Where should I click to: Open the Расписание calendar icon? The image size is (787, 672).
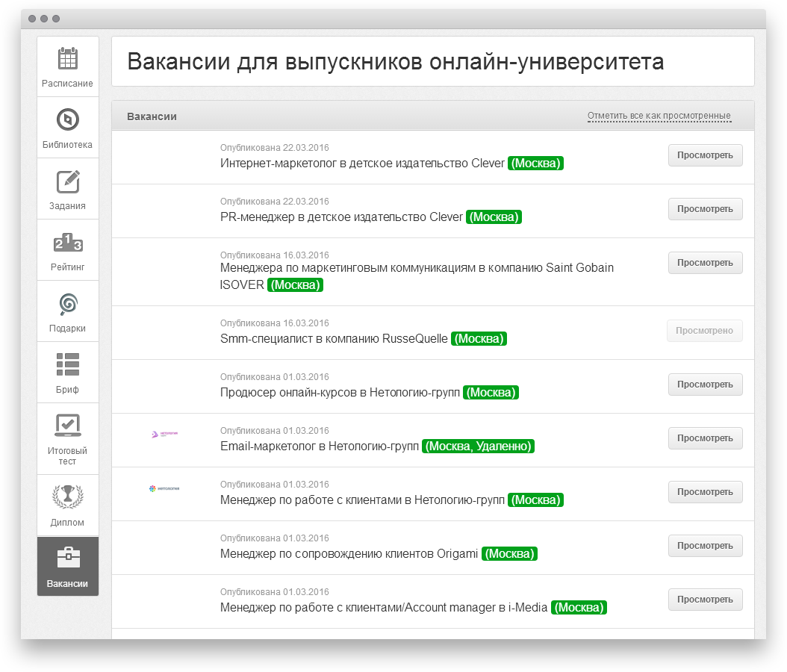tap(68, 59)
